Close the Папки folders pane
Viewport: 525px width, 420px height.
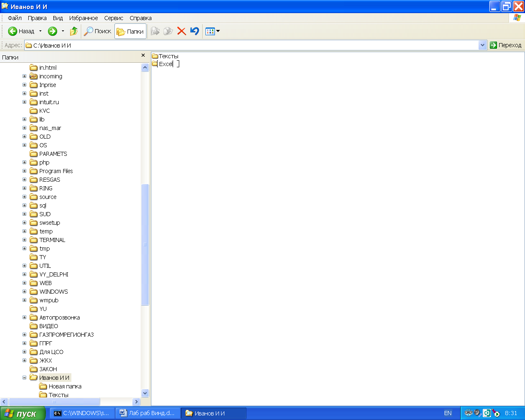click(143, 55)
